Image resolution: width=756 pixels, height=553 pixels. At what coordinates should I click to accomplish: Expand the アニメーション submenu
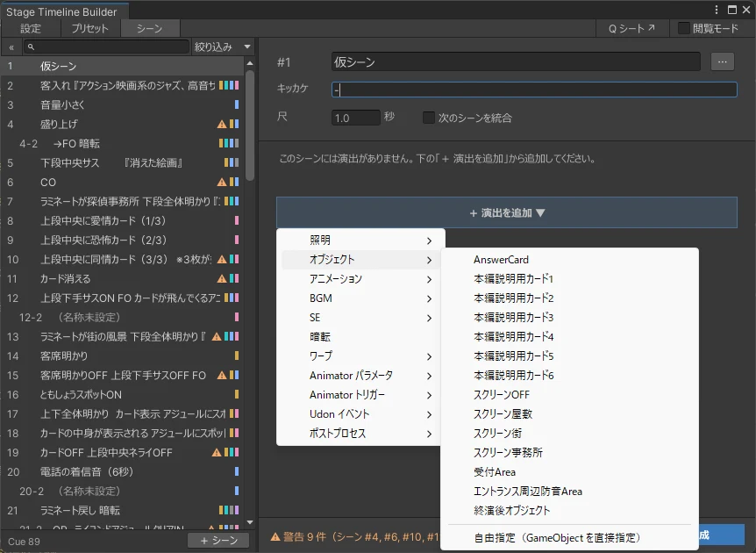(x=360, y=279)
